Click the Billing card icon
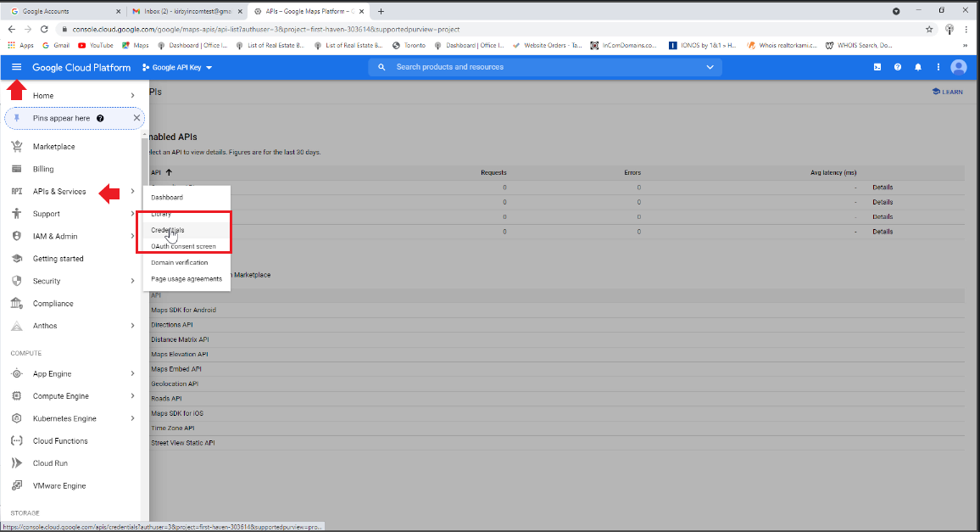The image size is (980, 532). click(x=16, y=169)
